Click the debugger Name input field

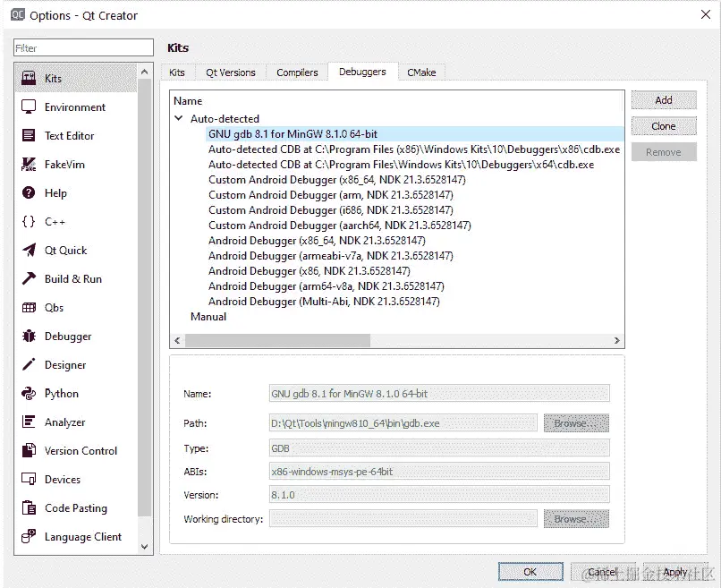439,394
